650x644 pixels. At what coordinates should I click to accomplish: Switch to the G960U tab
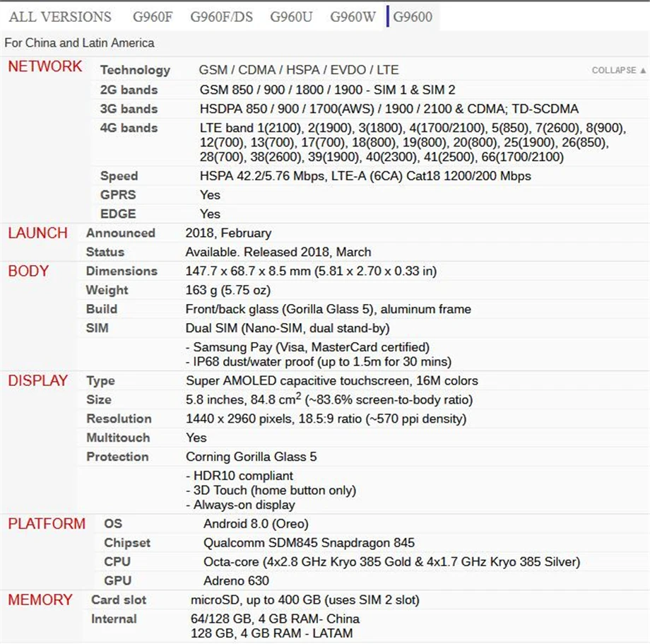click(291, 16)
